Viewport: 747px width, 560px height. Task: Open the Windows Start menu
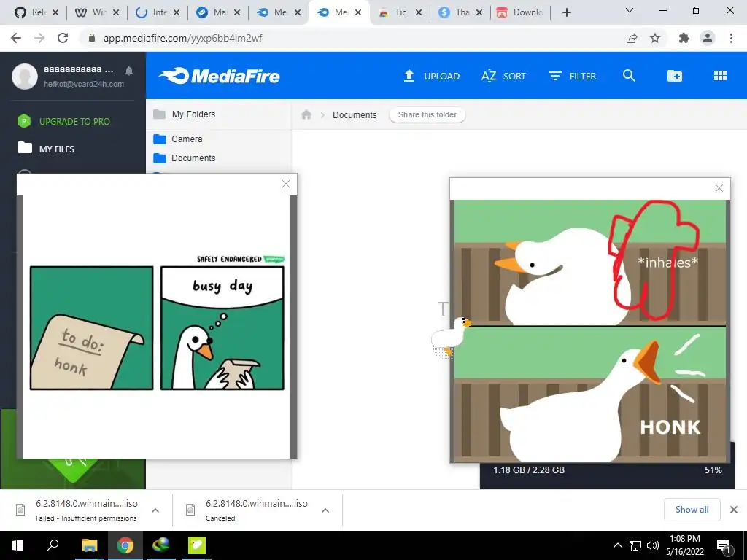point(18,545)
